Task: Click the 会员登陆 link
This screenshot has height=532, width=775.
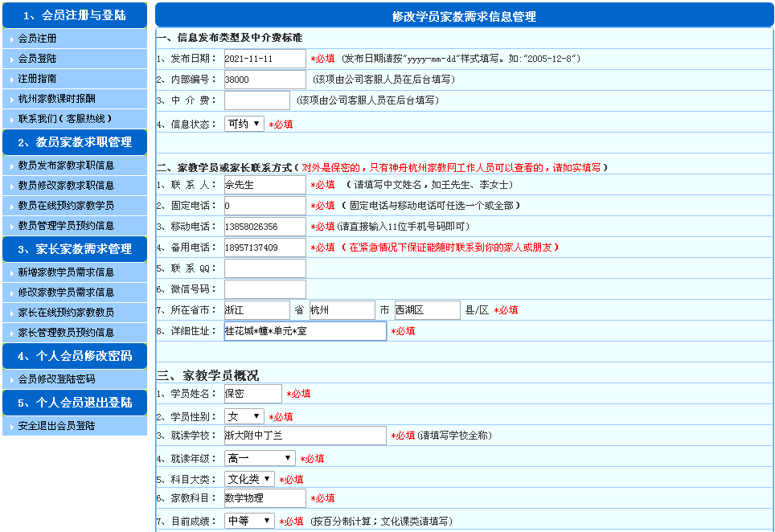Action: coord(38,59)
